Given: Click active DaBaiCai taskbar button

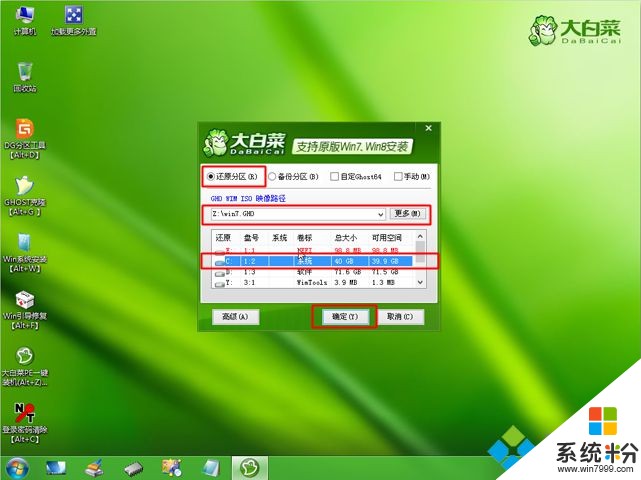Looking at the screenshot, I should tap(250, 468).
